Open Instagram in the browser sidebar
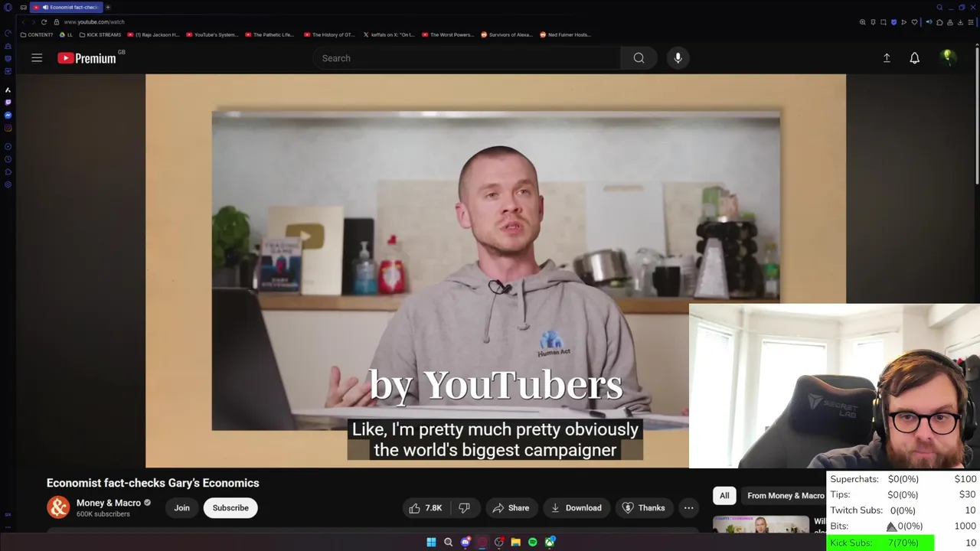Viewport: 980px width, 551px height. 8,128
